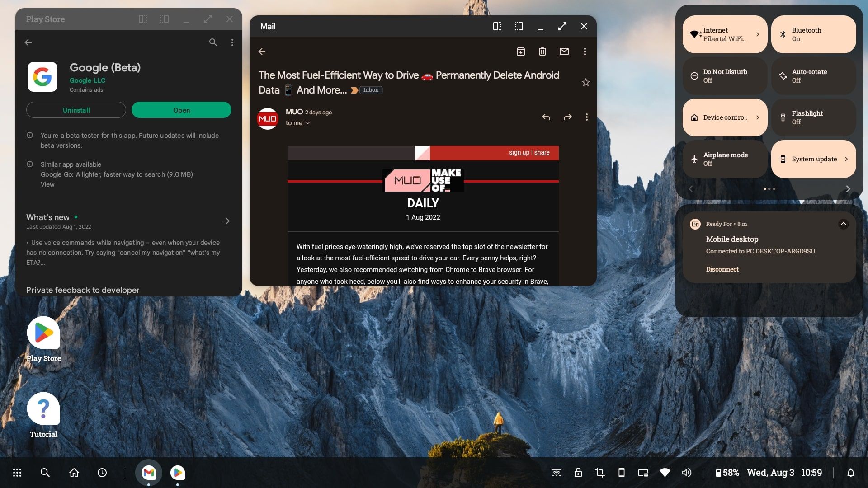Open the app drawer from taskbar
This screenshot has height=488, width=868.
click(16, 473)
